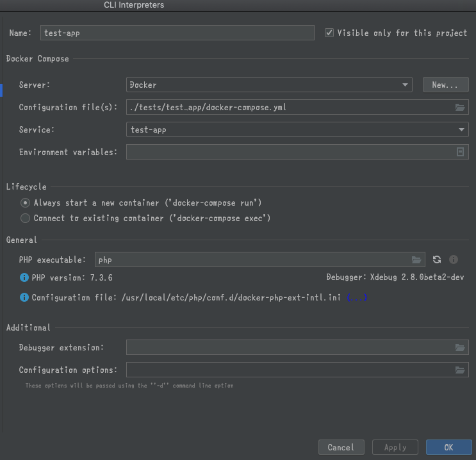
Task: Open the Server dropdown showing Docker
Action: click(x=269, y=85)
